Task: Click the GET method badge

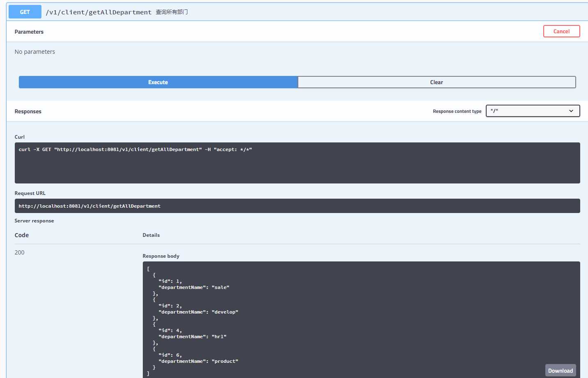Action: click(x=25, y=12)
